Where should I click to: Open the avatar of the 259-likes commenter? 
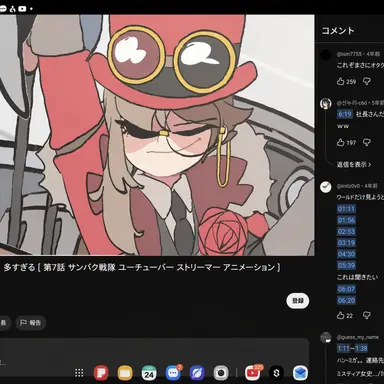click(326, 55)
